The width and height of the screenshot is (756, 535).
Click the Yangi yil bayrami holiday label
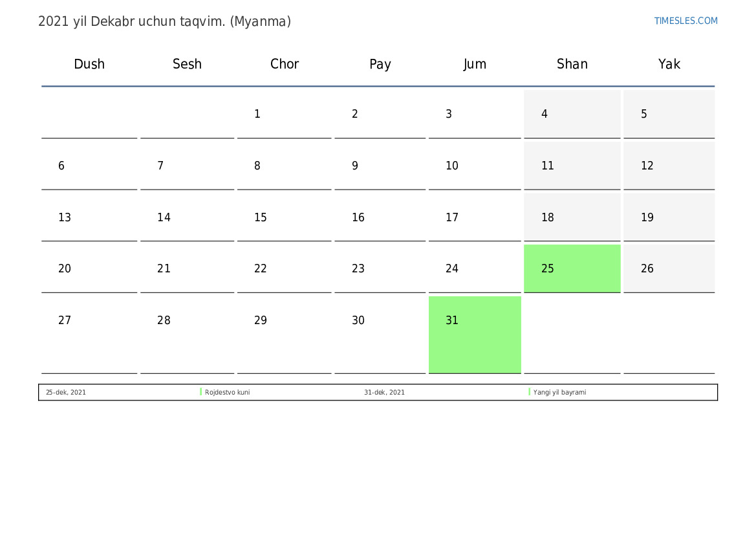[x=559, y=392]
